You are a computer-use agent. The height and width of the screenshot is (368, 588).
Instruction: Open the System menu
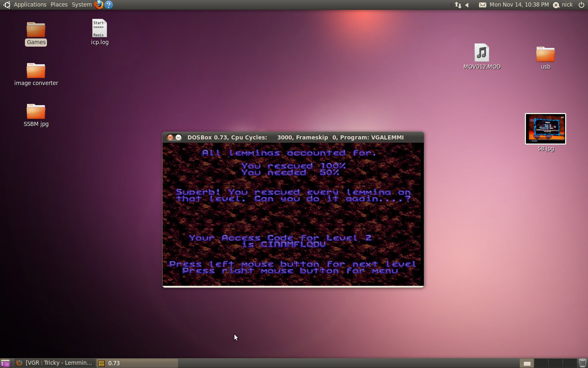(82, 5)
